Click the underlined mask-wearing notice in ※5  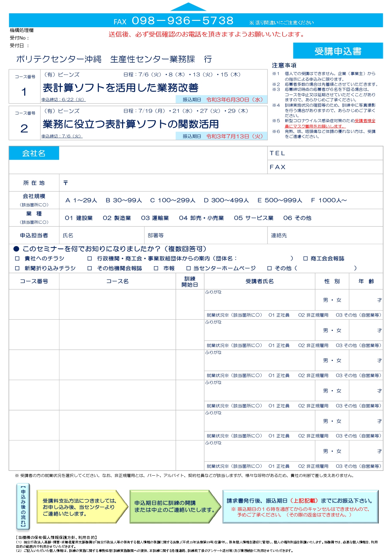click(x=330, y=123)
